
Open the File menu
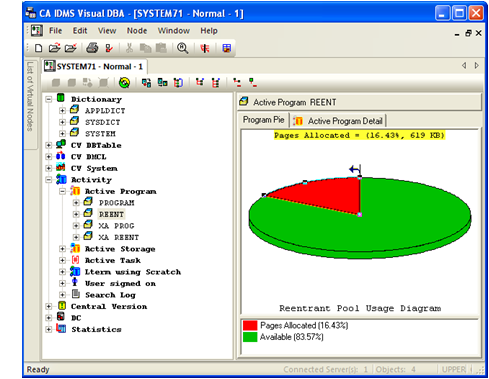(55, 31)
